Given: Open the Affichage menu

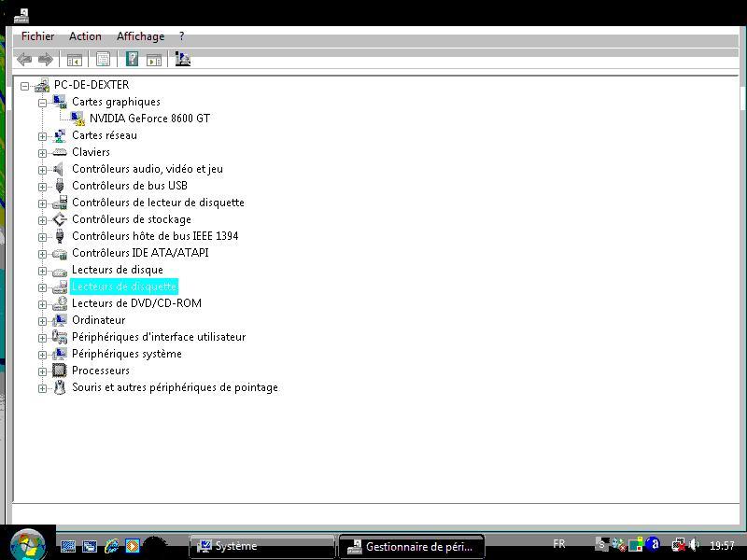Looking at the screenshot, I should 141,36.
